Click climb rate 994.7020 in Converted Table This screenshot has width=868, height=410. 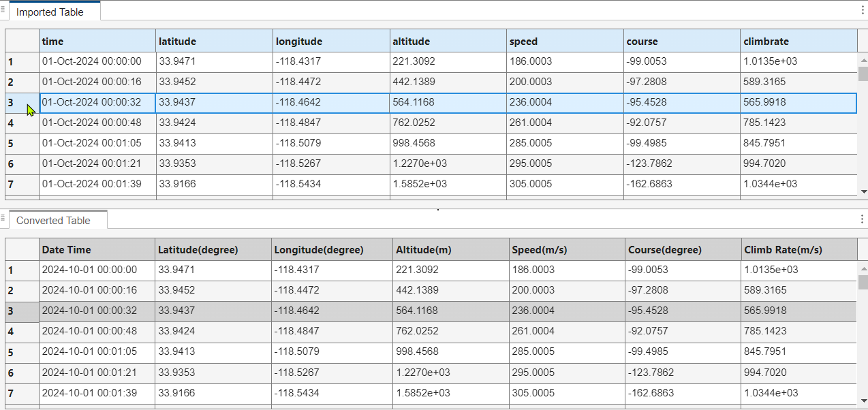click(x=799, y=373)
